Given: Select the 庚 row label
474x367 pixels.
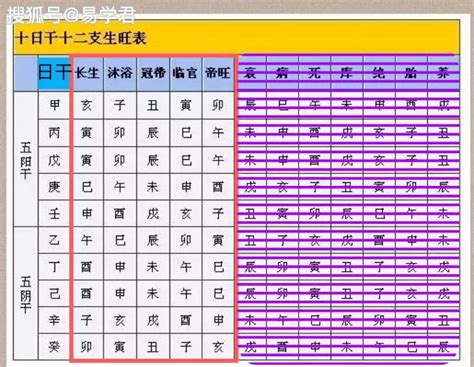Looking at the screenshot, I should [x=54, y=187].
